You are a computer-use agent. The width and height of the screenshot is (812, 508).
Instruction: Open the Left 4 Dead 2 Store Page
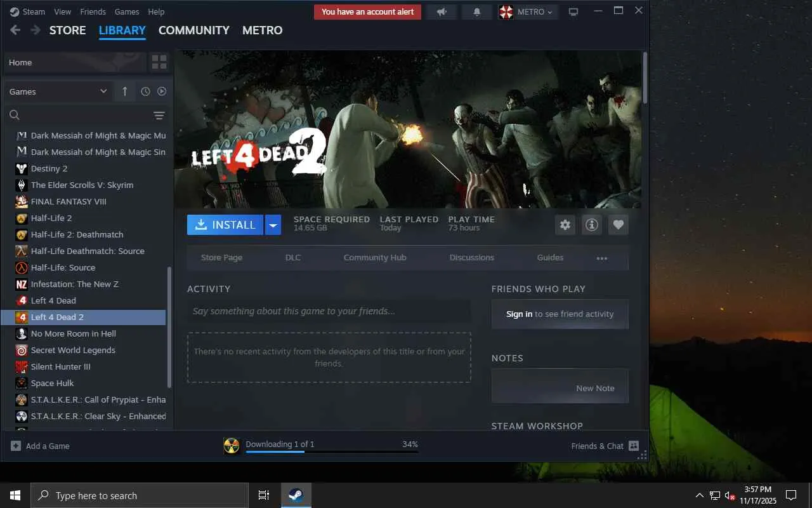(x=222, y=258)
